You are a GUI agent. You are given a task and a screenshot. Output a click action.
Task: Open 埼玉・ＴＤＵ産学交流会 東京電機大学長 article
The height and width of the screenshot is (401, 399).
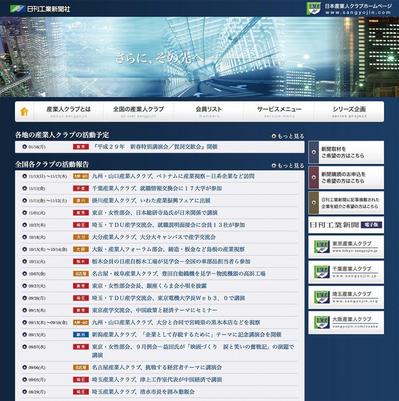tap(169, 298)
